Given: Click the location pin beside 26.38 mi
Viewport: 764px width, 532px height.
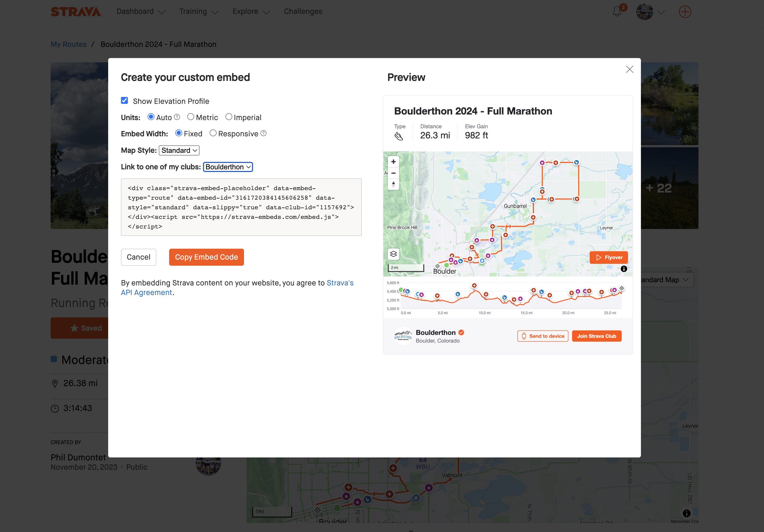Looking at the screenshot, I should click(x=55, y=383).
